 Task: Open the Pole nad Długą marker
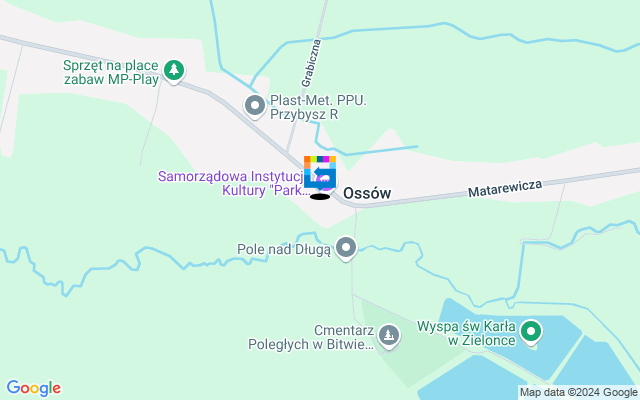(346, 248)
